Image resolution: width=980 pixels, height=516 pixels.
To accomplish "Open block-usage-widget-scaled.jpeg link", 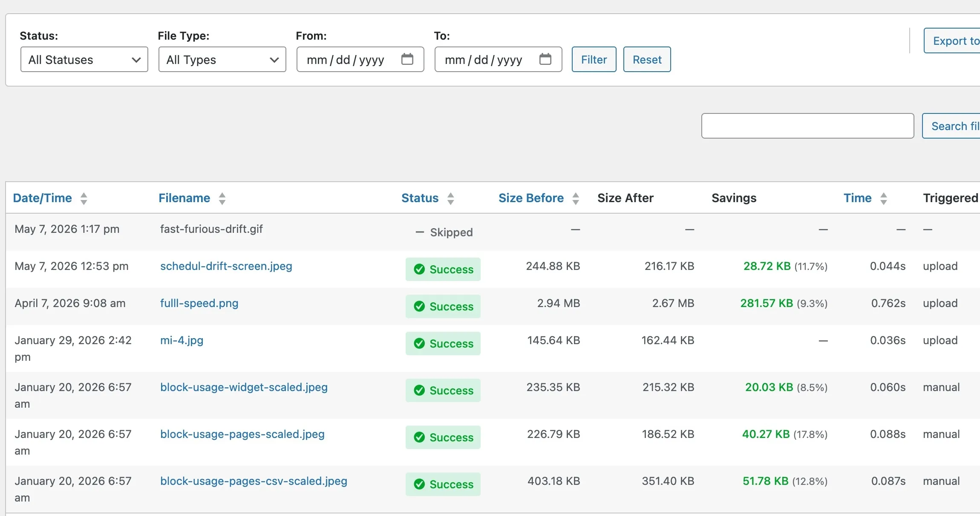I will point(244,387).
